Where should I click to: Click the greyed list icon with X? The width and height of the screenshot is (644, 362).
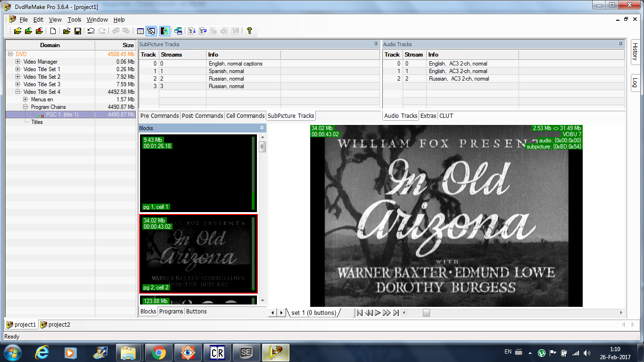tap(235, 31)
